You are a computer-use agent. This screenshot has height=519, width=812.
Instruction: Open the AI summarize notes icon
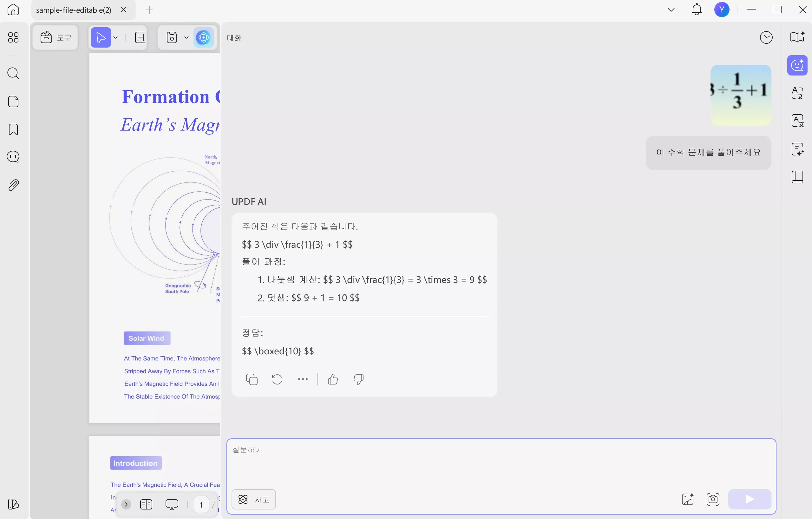click(x=797, y=149)
